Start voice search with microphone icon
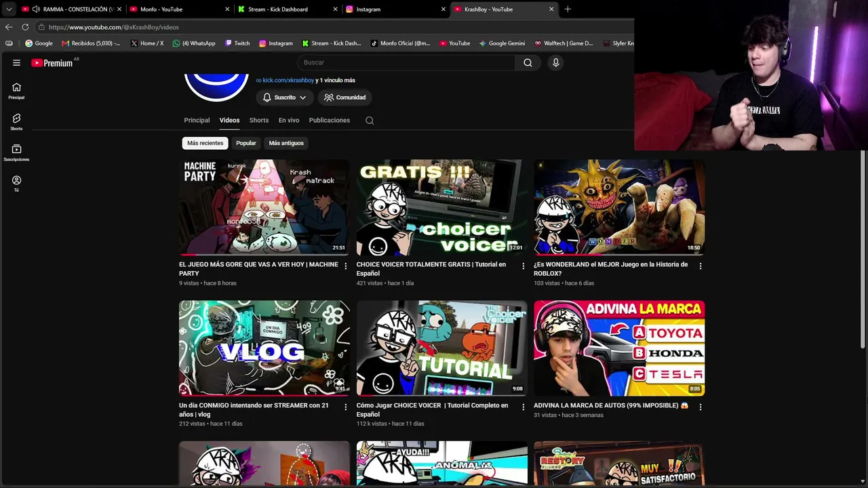Screen dimensions: 868x488 click(x=555, y=62)
